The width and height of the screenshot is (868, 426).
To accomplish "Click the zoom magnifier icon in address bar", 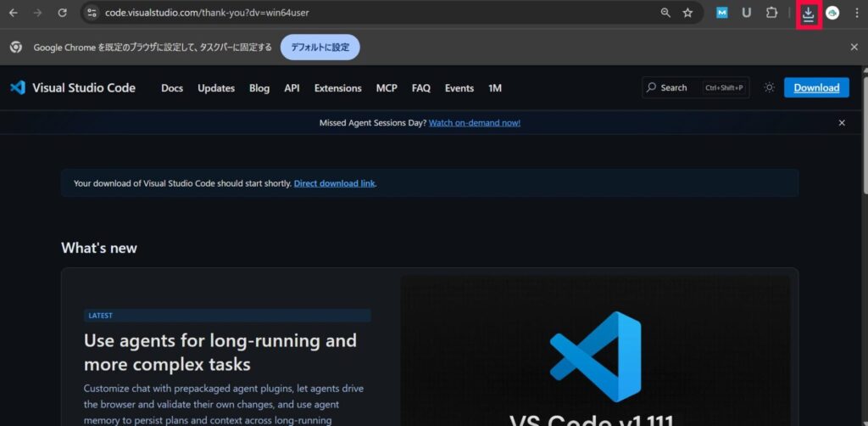I will (666, 13).
